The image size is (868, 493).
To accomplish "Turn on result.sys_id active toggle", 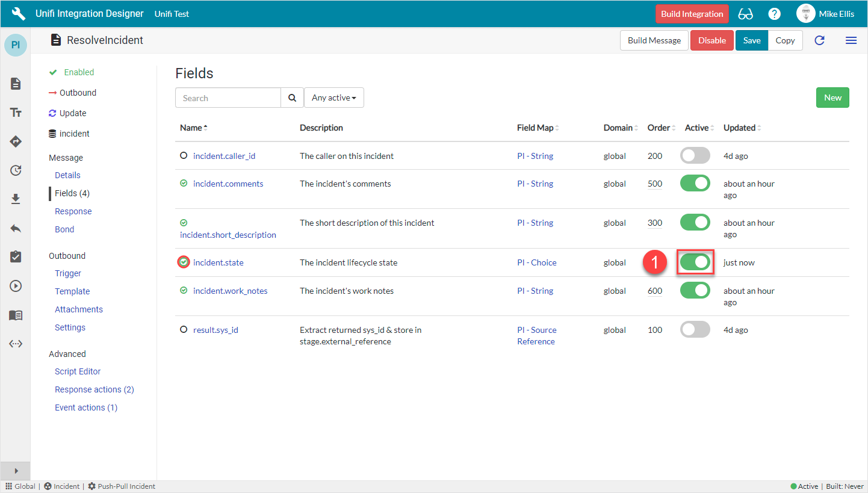I will (x=695, y=330).
